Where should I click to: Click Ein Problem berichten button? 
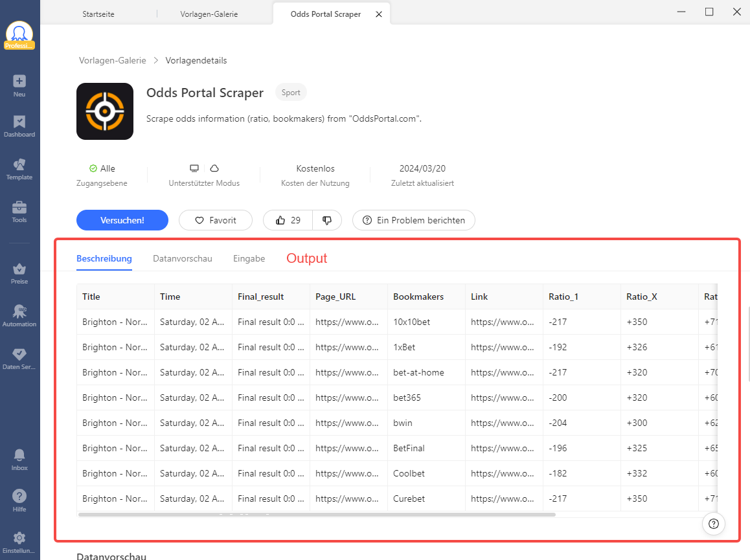coord(414,220)
